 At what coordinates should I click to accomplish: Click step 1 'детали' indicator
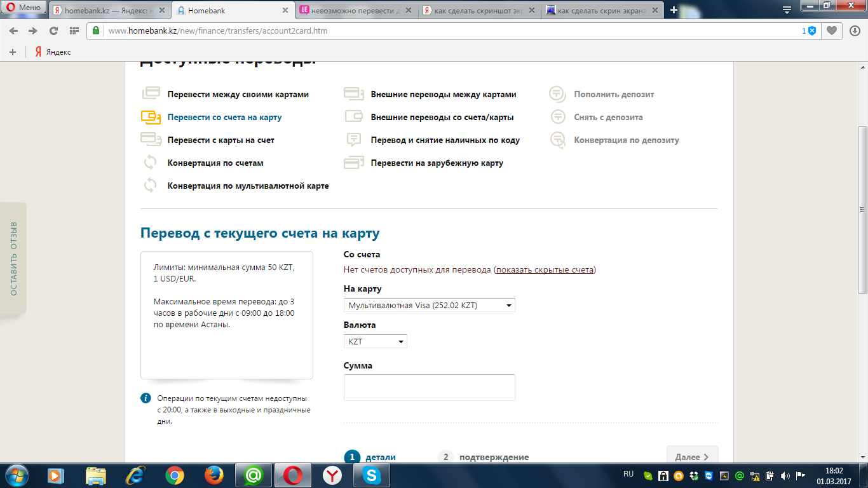pos(370,457)
